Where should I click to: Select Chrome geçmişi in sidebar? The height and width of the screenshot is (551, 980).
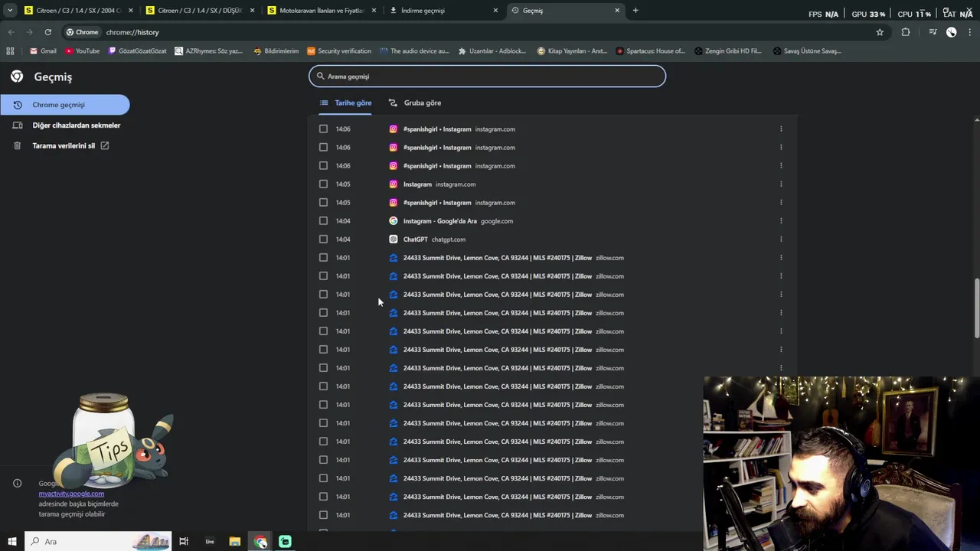[65, 105]
